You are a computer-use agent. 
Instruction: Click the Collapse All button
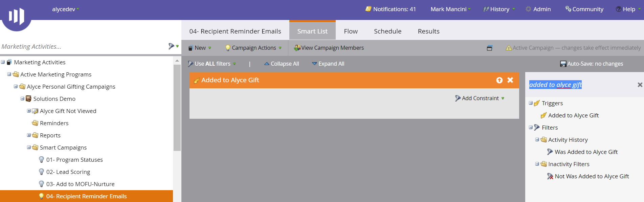282,64
